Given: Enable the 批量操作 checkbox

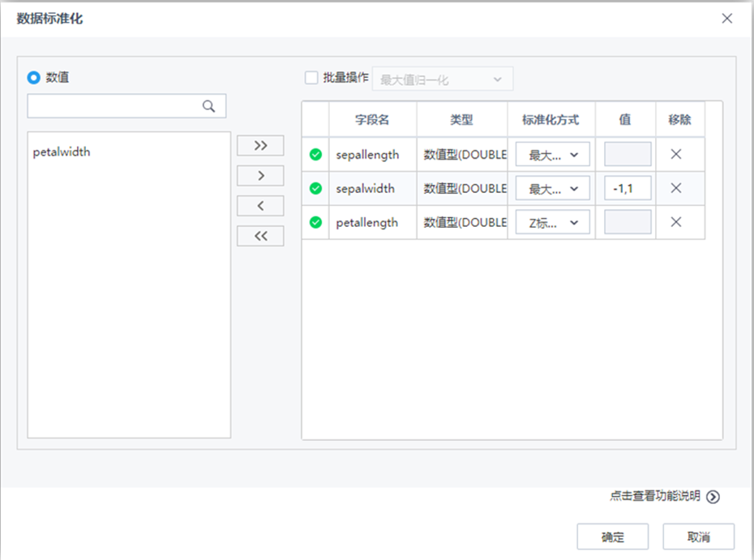Looking at the screenshot, I should coord(311,77).
